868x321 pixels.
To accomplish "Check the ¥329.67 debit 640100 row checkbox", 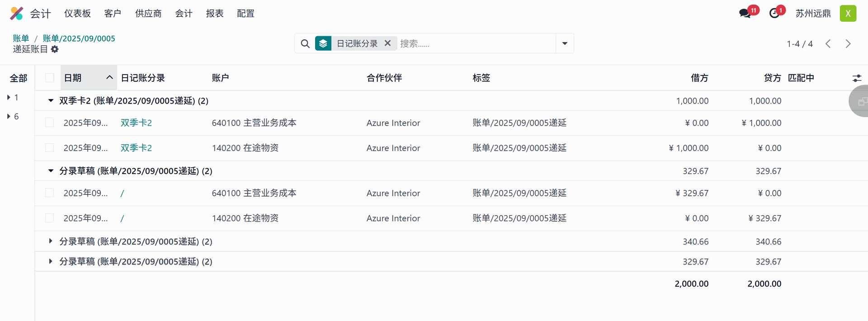I will (50, 193).
